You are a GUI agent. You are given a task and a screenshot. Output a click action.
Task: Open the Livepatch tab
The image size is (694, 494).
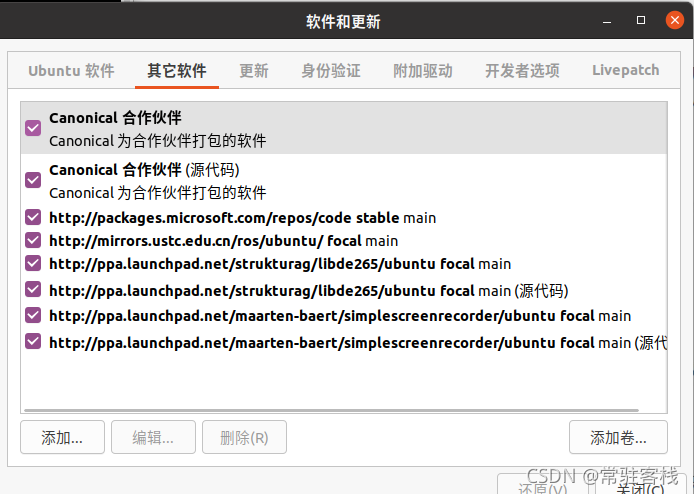[625, 70]
